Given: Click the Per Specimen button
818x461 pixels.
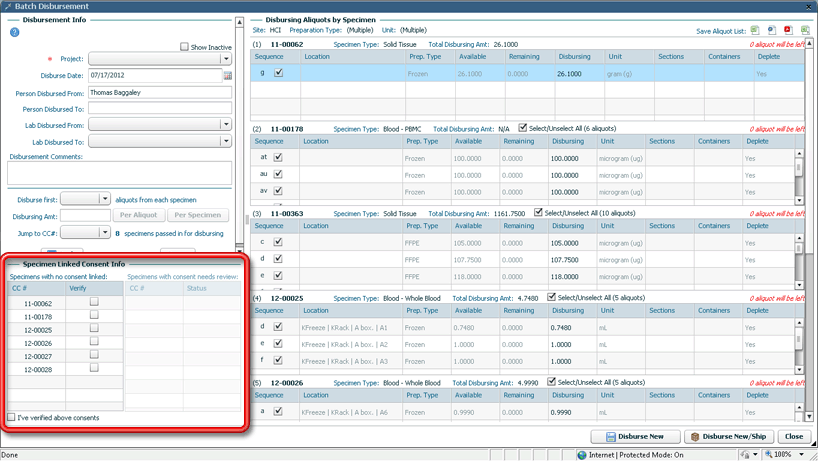Looking at the screenshot, I should point(198,215).
